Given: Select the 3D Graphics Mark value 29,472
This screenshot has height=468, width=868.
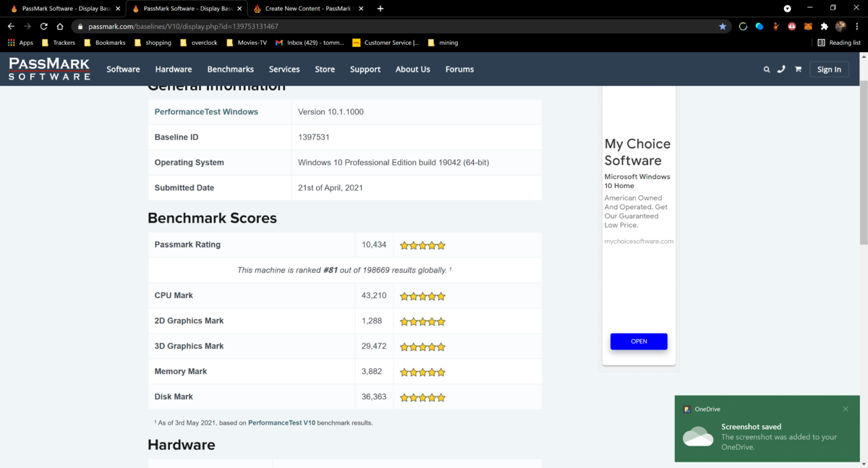Looking at the screenshot, I should pyautogui.click(x=374, y=346).
